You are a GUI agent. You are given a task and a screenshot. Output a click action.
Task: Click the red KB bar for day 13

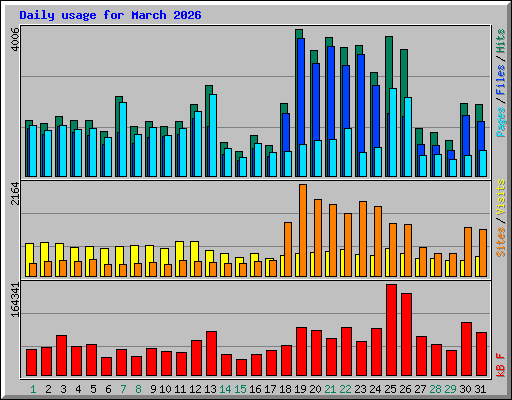(x=211, y=354)
